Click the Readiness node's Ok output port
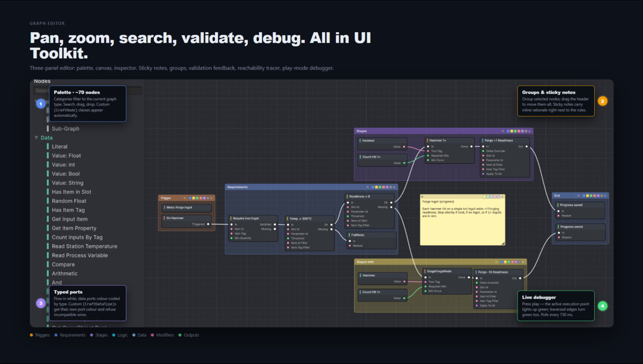The width and height of the screenshot is (643, 364). click(391, 202)
